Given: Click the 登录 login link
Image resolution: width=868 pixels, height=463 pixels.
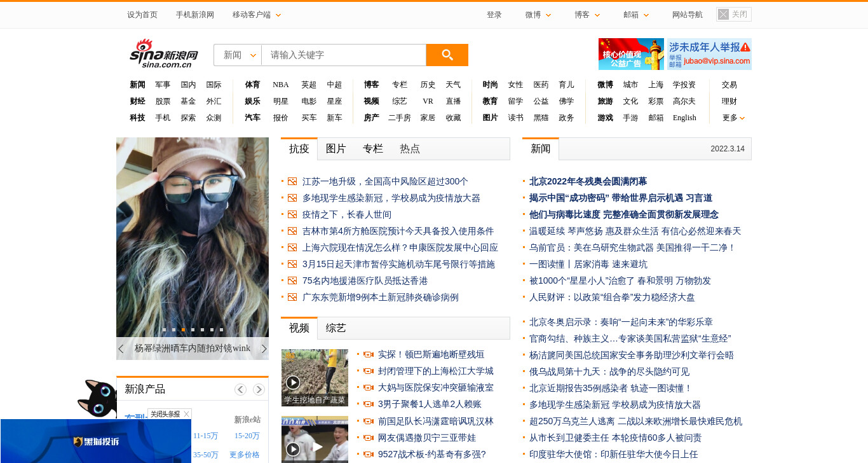Looking at the screenshot, I should click(x=494, y=15).
